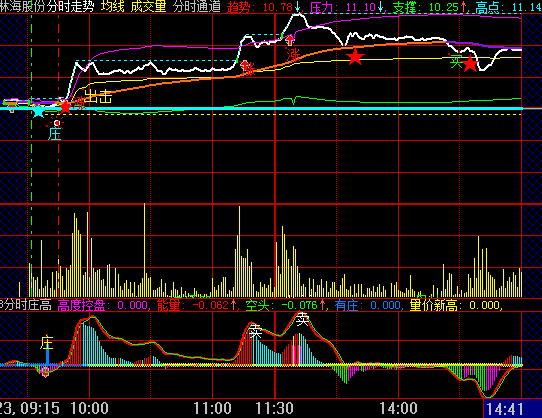Select the yellow 出击 signal label

(x=98, y=96)
